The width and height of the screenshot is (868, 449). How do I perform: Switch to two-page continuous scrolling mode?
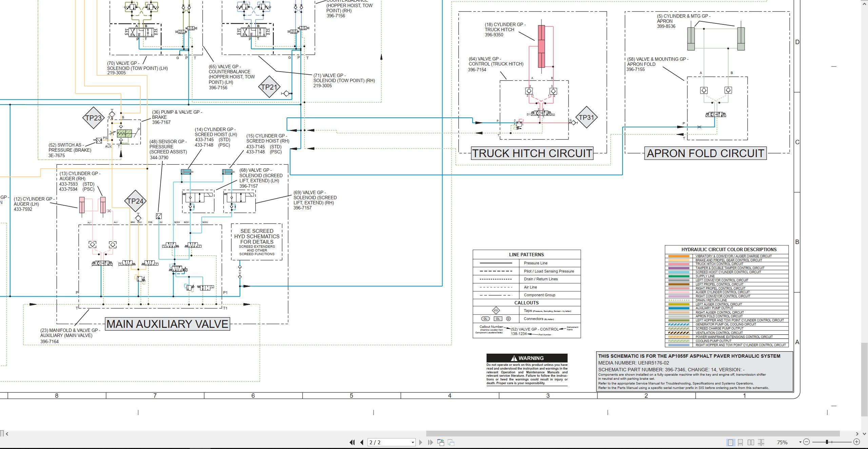click(761, 442)
